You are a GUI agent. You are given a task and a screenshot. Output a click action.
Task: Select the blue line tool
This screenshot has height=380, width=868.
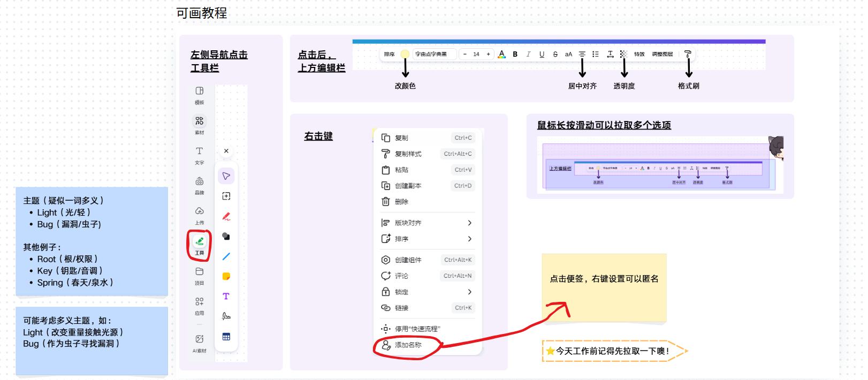pyautogui.click(x=226, y=256)
